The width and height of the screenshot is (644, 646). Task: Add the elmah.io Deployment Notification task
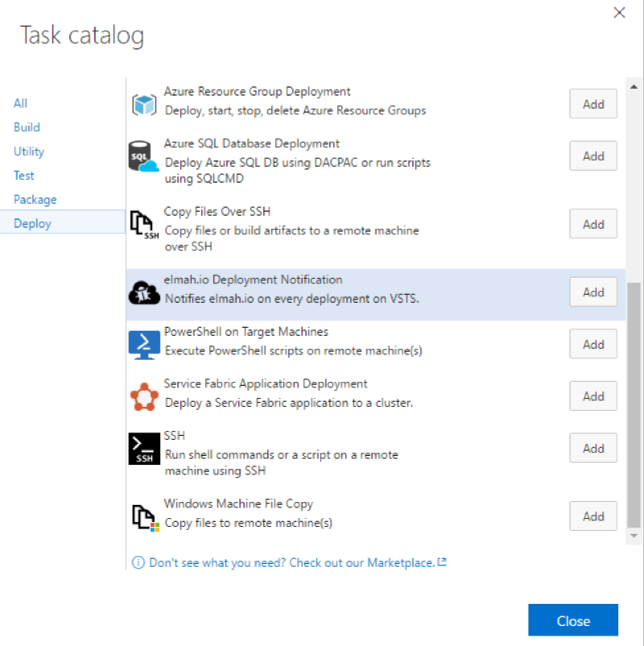coord(592,292)
